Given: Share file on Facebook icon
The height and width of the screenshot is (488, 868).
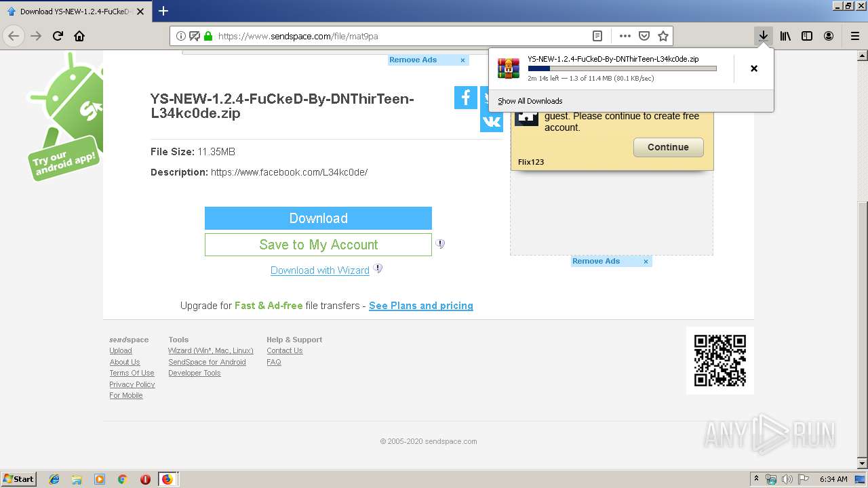Looking at the screenshot, I should tap(465, 98).
